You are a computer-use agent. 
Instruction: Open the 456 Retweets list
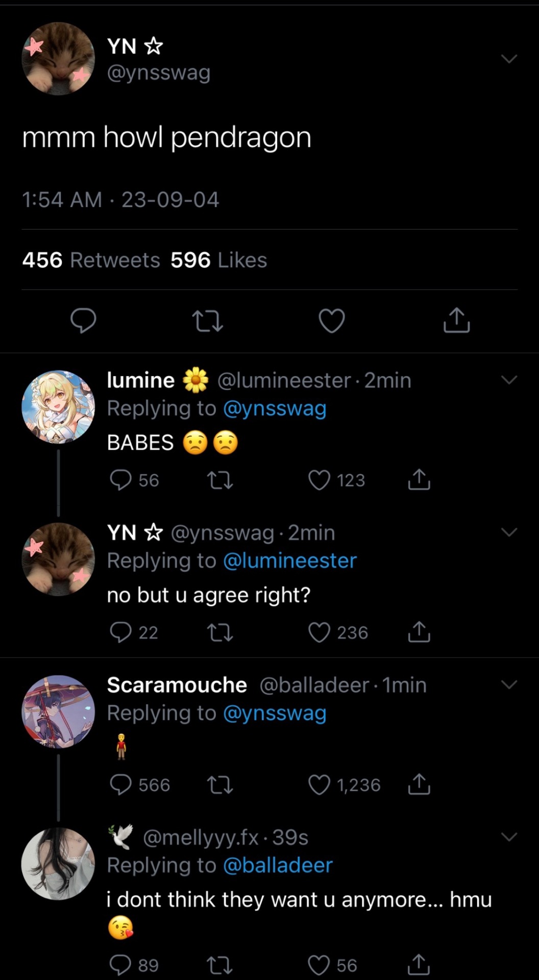click(x=91, y=260)
